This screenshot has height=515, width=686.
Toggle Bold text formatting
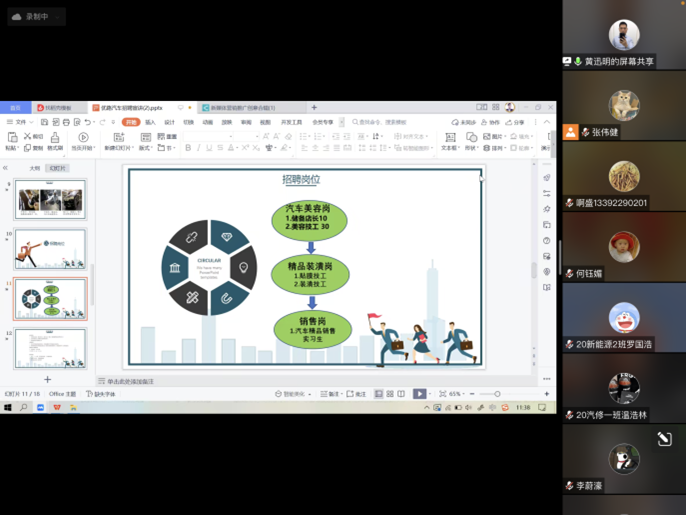point(187,148)
